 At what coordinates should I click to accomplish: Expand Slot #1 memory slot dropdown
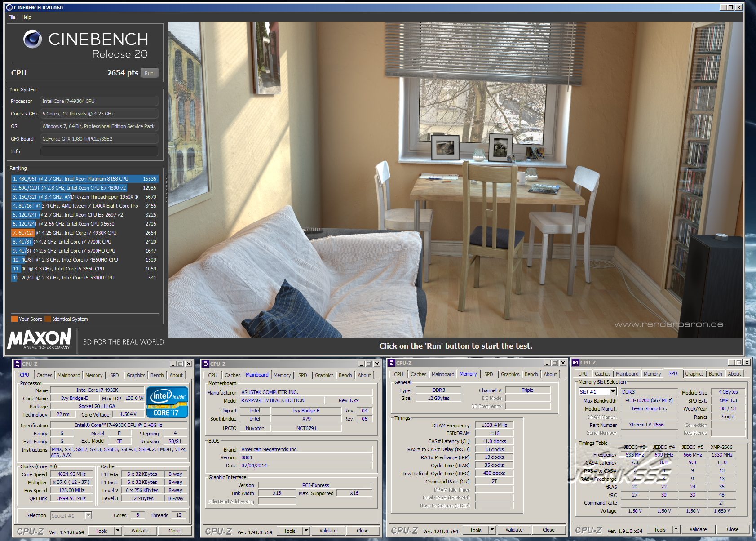(x=613, y=392)
